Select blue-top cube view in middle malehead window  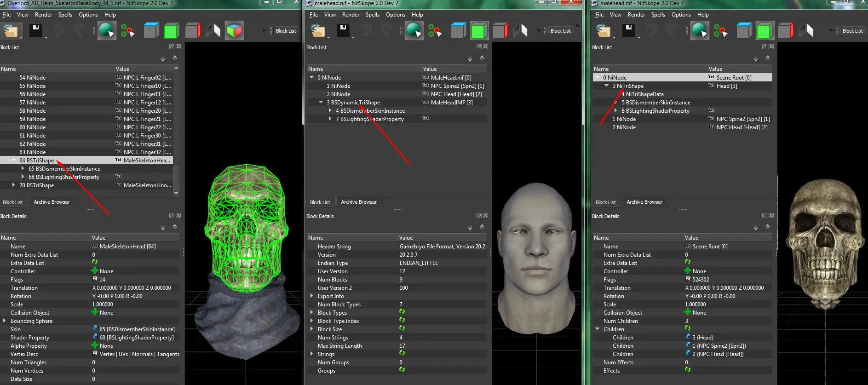(x=459, y=31)
